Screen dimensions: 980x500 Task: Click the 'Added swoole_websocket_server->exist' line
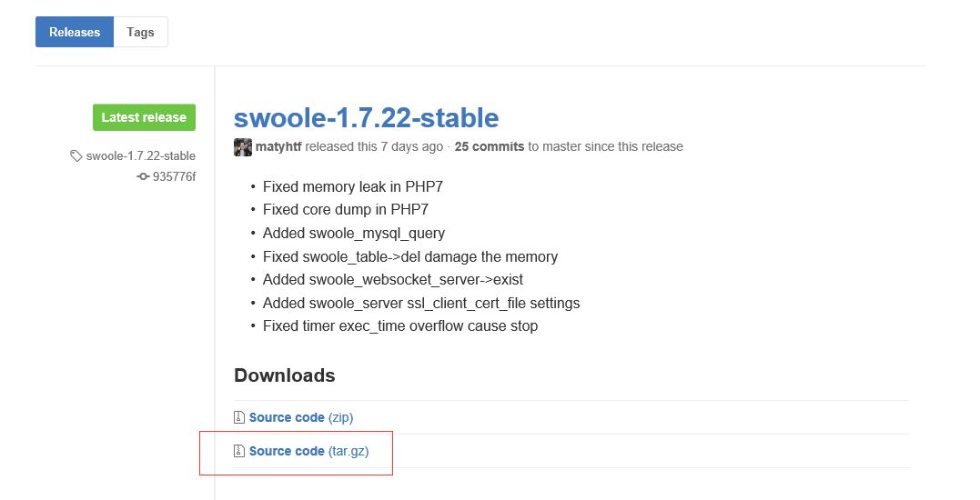tap(392, 280)
